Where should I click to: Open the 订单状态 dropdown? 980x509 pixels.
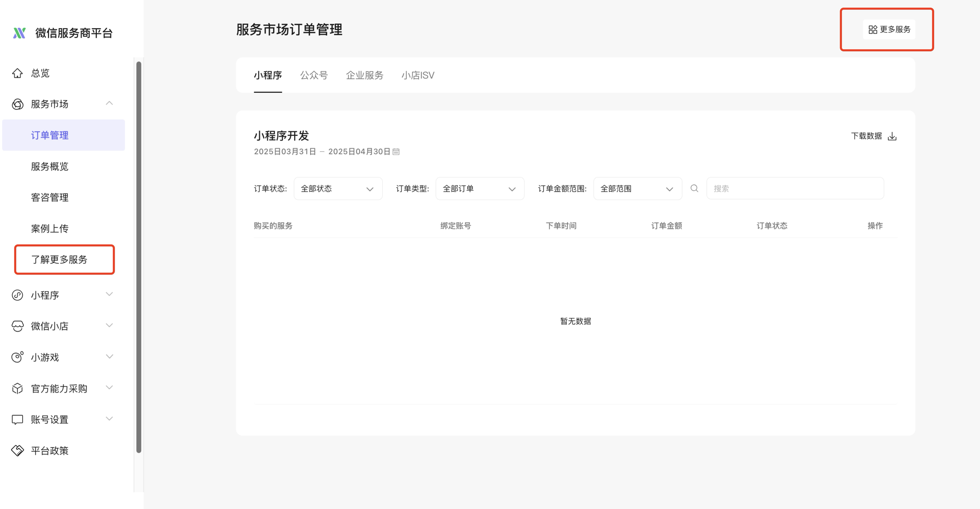pos(338,188)
